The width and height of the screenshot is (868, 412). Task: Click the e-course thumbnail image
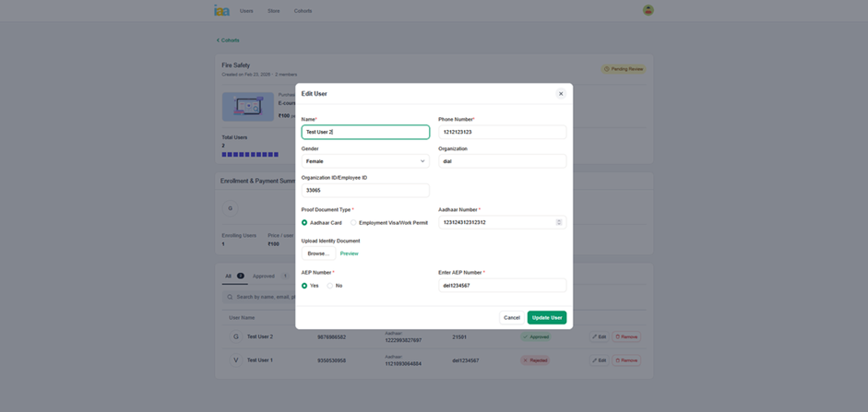247,107
